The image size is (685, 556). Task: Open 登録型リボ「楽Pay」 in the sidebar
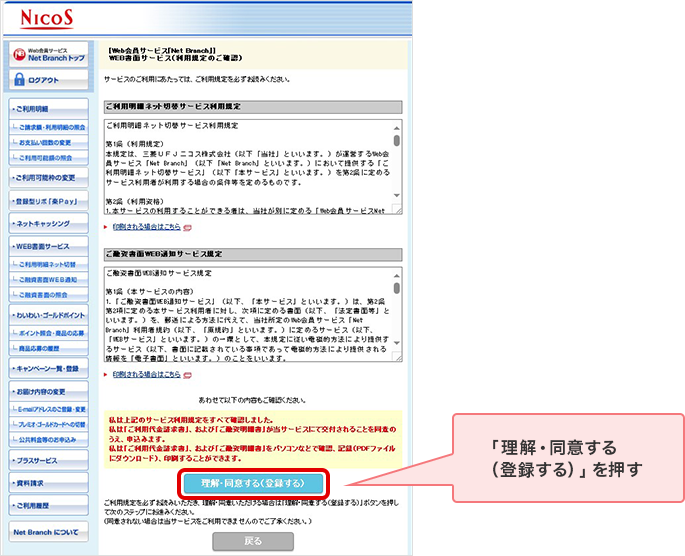(x=48, y=201)
